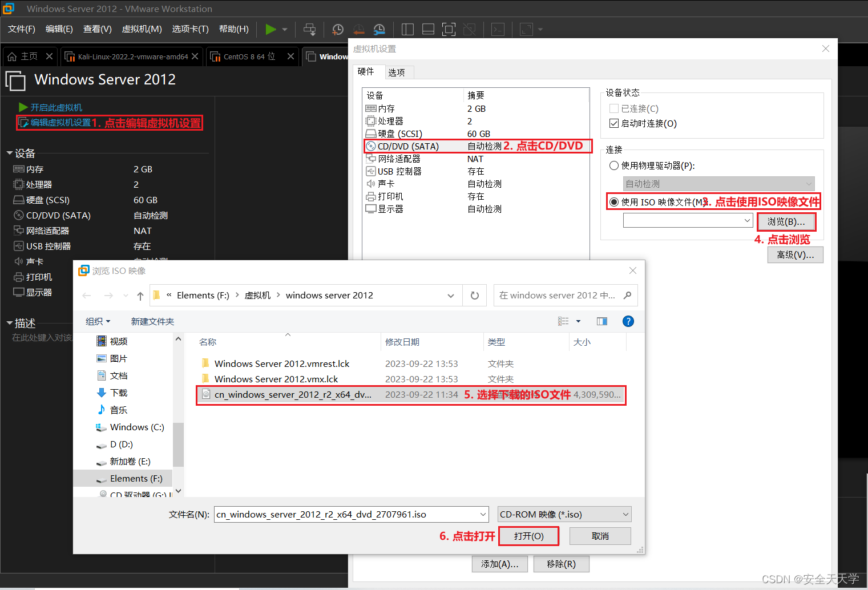The image size is (868, 590).
Task: Click the 高级(V)... button
Action: (x=796, y=254)
